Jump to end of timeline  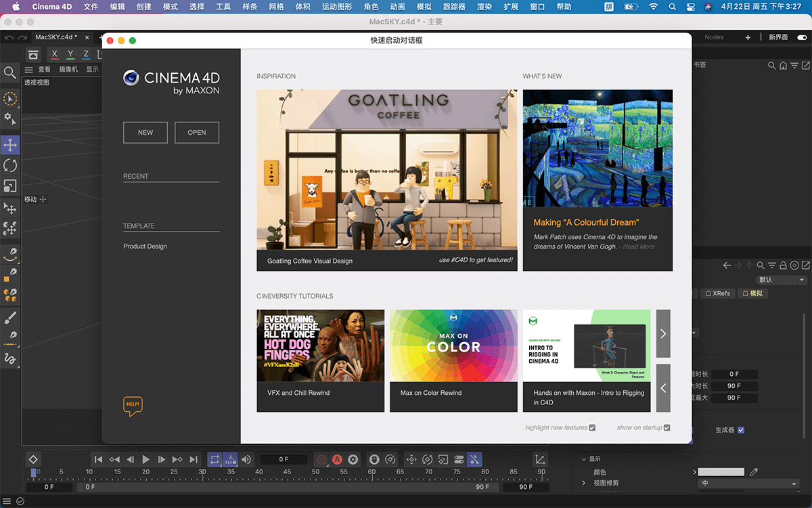(194, 459)
